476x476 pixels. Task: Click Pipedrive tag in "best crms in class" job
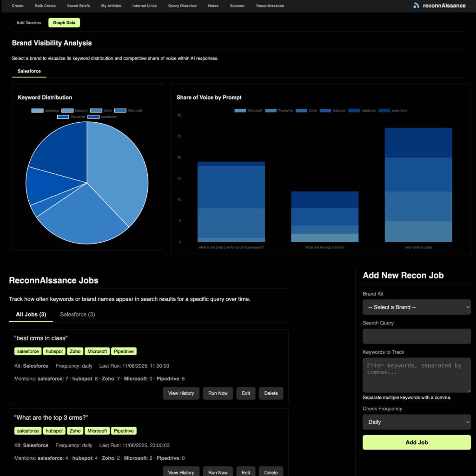tap(124, 351)
